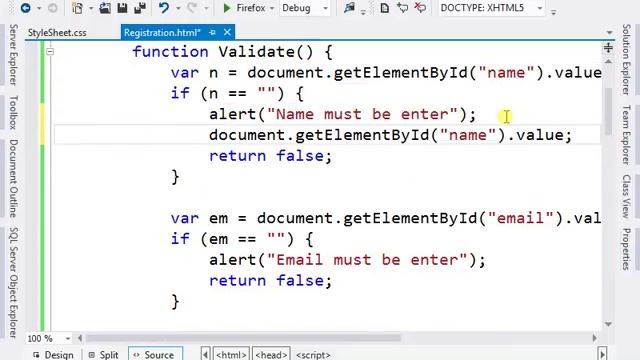640x360 pixels.
Task: Click the editor split window handle
Action: [608, 48]
